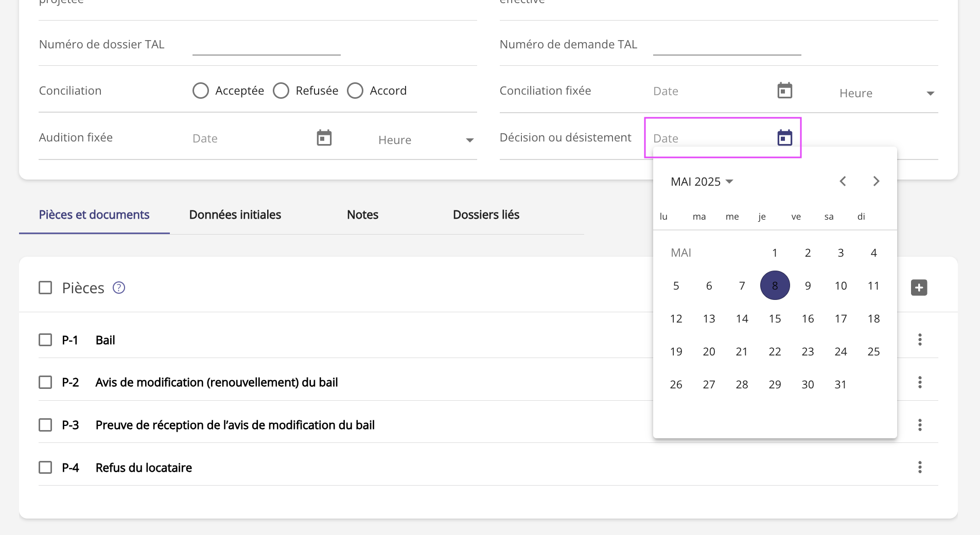Open the Audition fixée Heure dropdown
980x535 pixels.
point(425,140)
